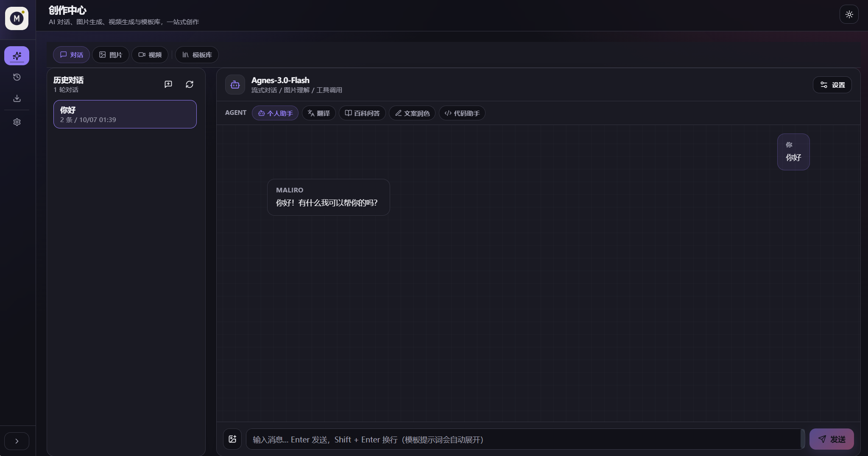Select the 翻译 agent

point(318,113)
